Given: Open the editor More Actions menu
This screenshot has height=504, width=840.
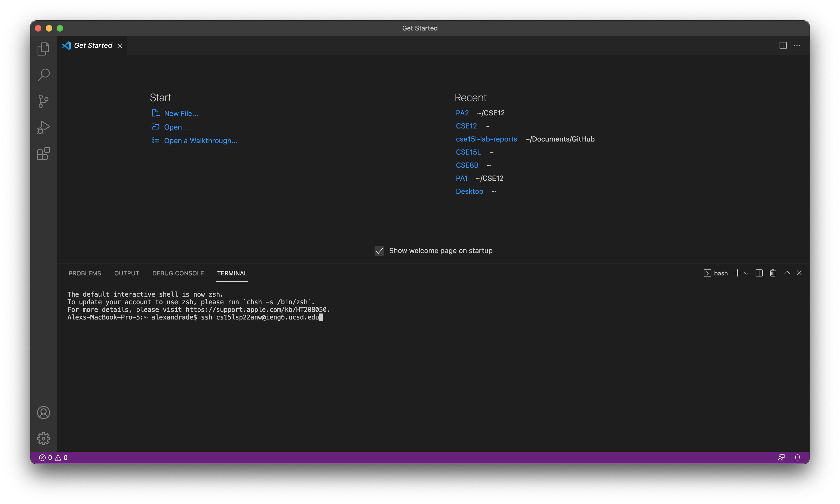Looking at the screenshot, I should coord(797,45).
